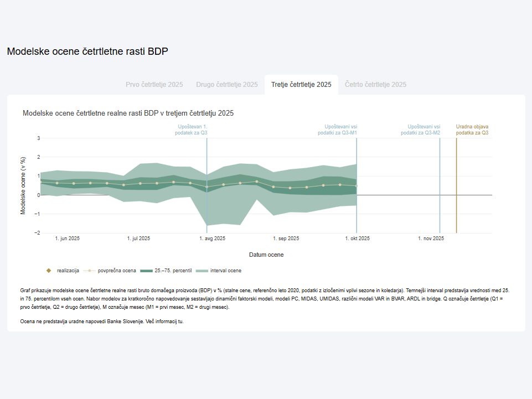Click the '1. avg 2025' x-axis label
This screenshot has width=532, height=399.
coord(212,239)
